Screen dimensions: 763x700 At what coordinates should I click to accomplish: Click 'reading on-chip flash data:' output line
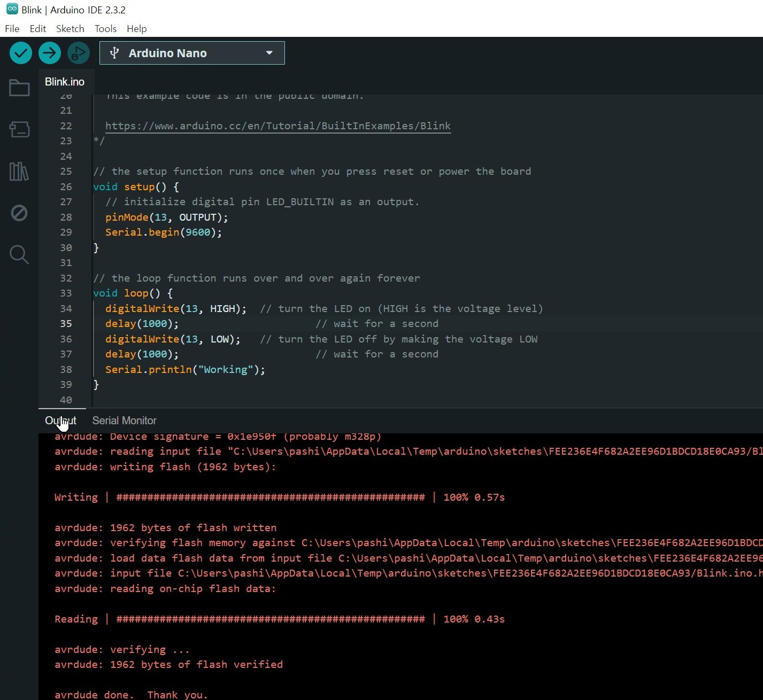[165, 588]
